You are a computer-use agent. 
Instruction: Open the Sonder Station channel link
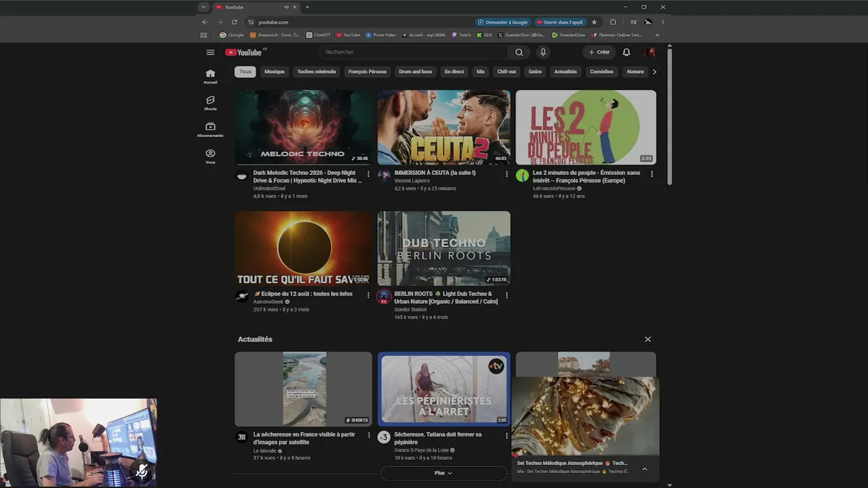pos(410,310)
